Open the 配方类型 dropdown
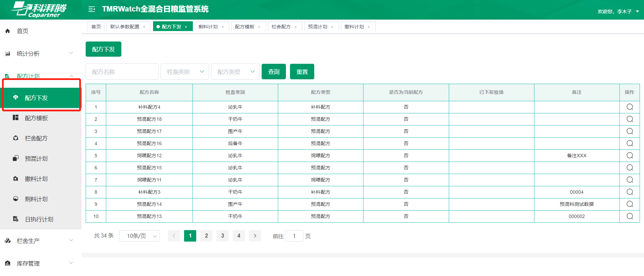The image size is (644, 276). (235, 72)
